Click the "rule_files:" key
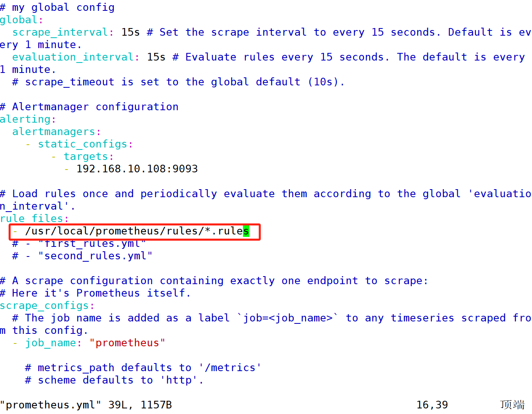The height and width of the screenshot is (414, 532). click(x=34, y=219)
